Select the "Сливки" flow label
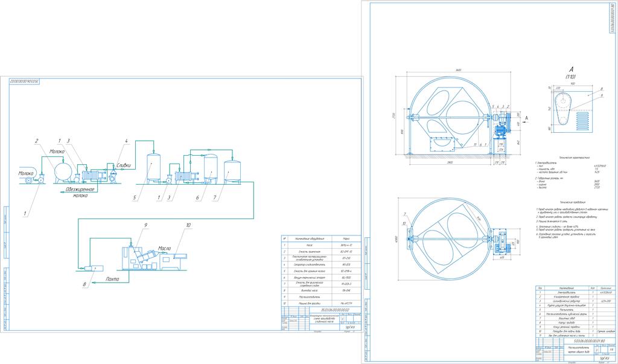Screen dimensions: 618x364 tap(122, 165)
